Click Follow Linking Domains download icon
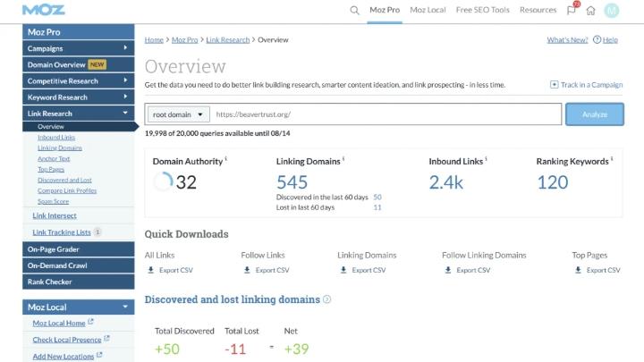The height and width of the screenshot is (362, 644). (448, 270)
